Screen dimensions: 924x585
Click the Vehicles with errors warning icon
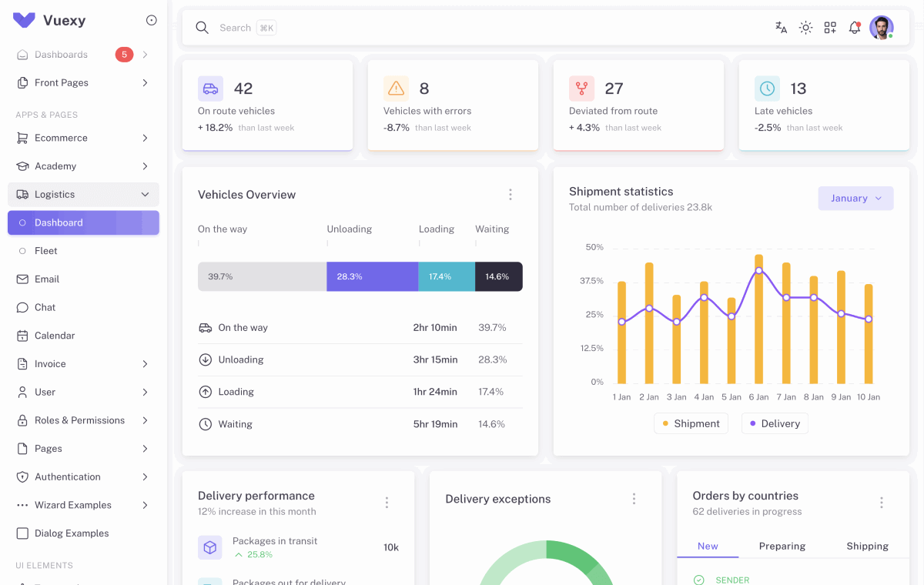396,88
